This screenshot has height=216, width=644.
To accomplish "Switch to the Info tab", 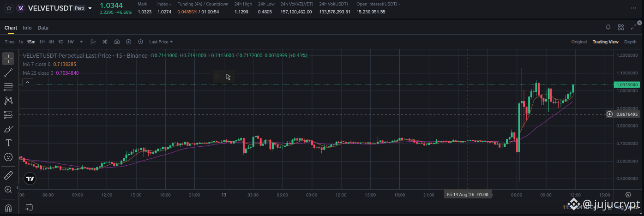I will pos(27,28).
